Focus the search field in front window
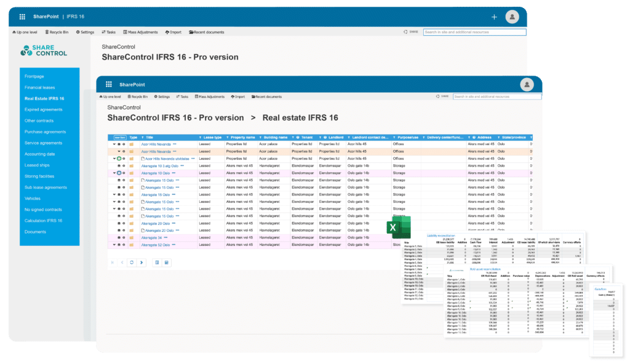The height and width of the screenshot is (364, 630). pyautogui.click(x=497, y=97)
